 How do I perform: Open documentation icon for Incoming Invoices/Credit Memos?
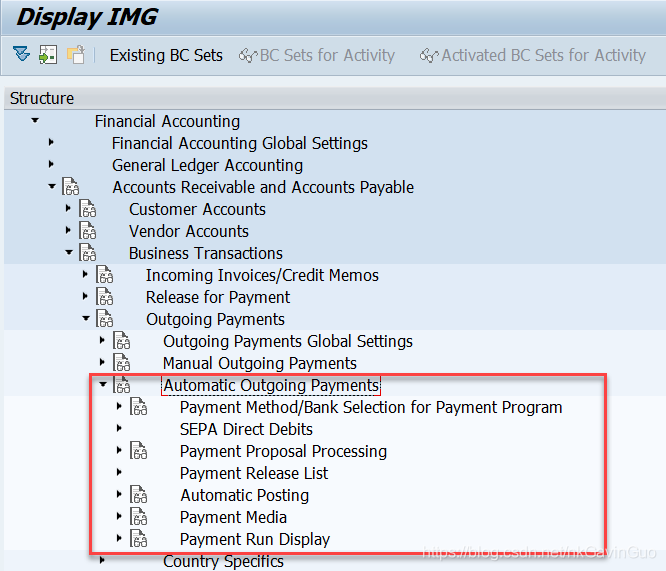click(104, 275)
